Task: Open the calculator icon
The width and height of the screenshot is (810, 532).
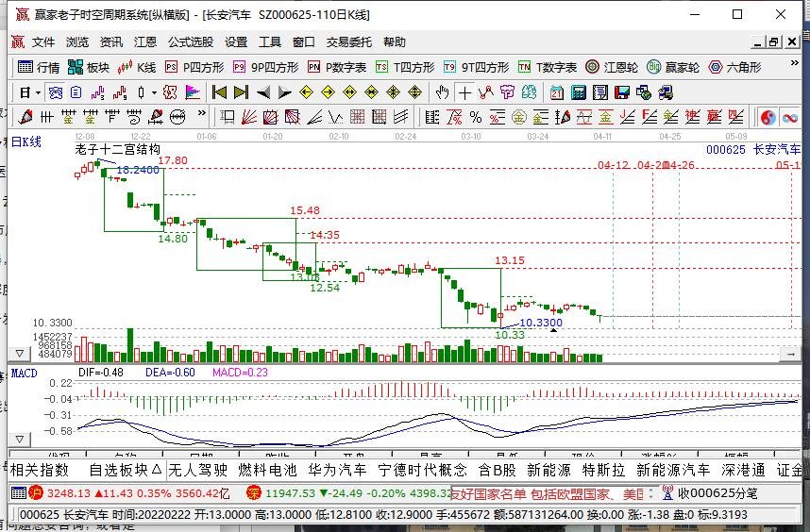Action: (x=579, y=92)
